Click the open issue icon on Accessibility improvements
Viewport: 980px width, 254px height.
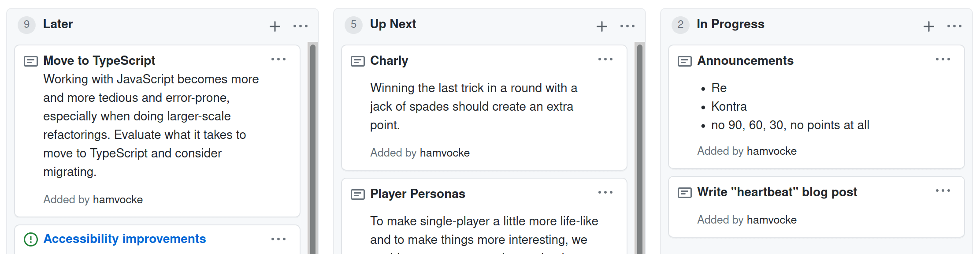pos(31,239)
